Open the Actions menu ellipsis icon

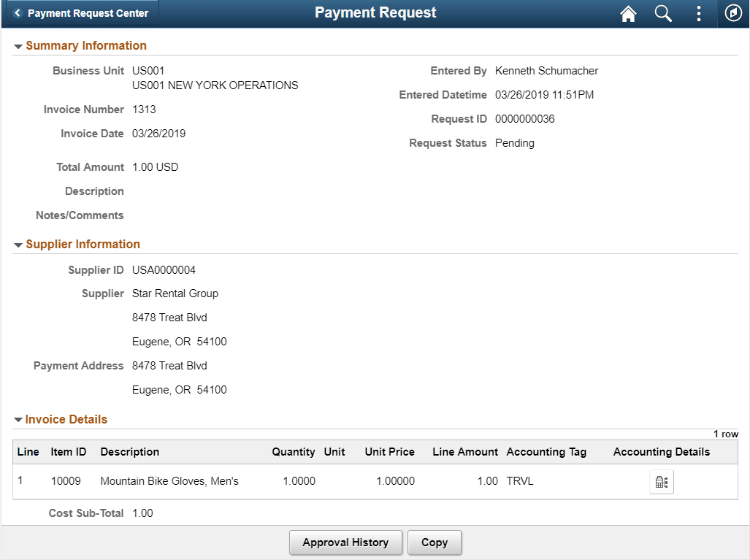(698, 13)
